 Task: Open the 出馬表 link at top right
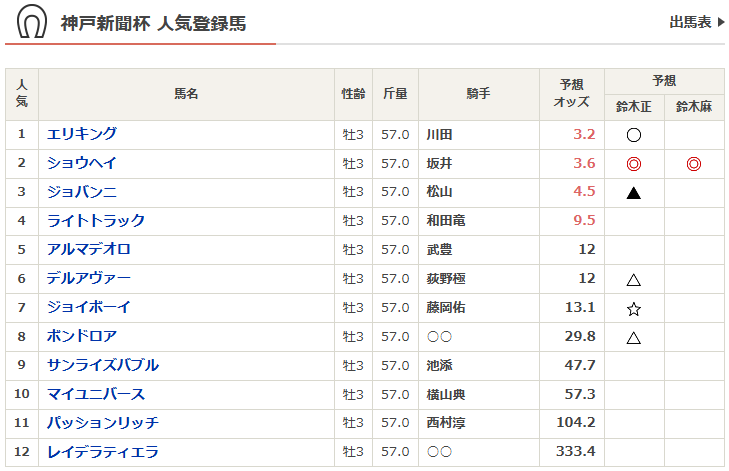point(696,22)
